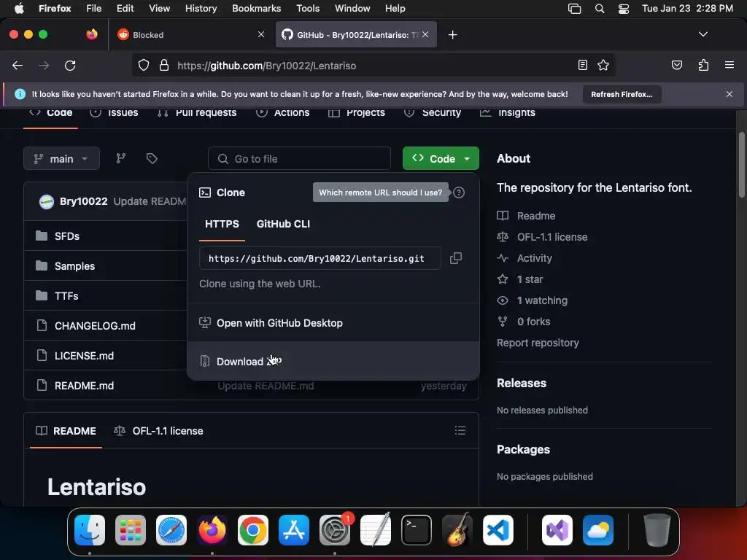This screenshot has height=560, width=747.
Task: Open the Bookmarks menu in menu bar
Action: click(x=256, y=9)
